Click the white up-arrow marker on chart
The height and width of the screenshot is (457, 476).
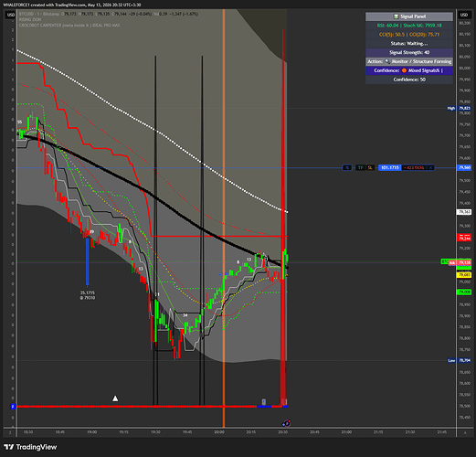(115, 399)
